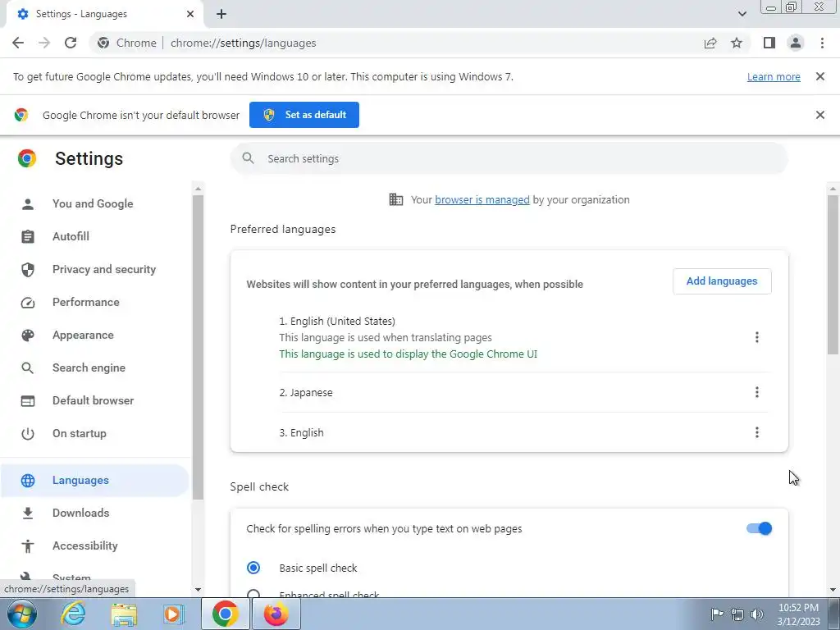Open You and Google settings

(94, 203)
